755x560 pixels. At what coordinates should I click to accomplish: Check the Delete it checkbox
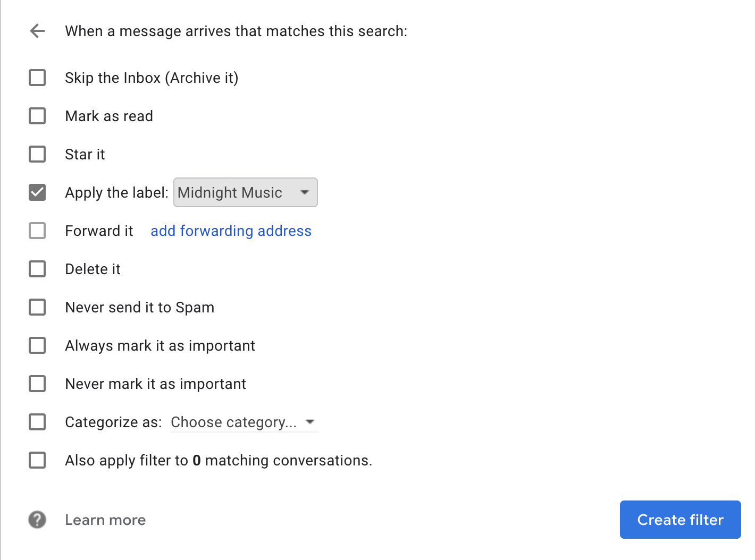coord(37,269)
